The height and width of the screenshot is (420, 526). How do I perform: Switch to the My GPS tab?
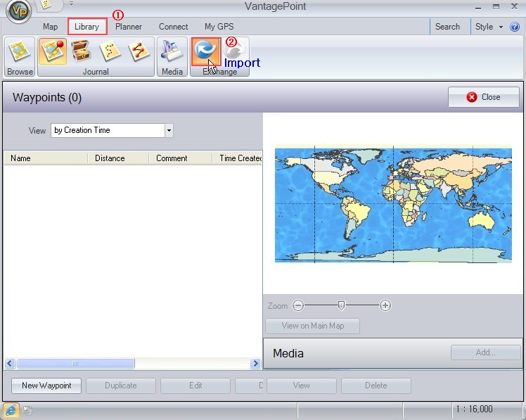(219, 27)
